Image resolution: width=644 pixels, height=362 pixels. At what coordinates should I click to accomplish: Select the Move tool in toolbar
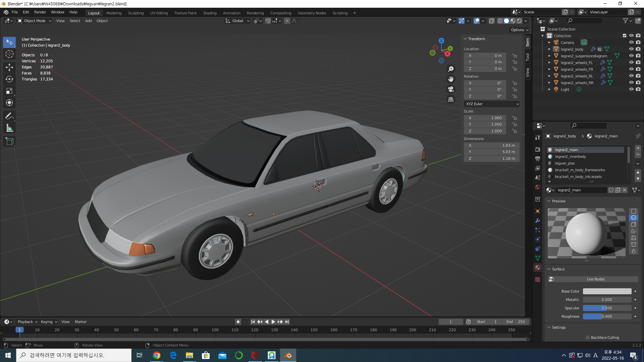[9, 67]
